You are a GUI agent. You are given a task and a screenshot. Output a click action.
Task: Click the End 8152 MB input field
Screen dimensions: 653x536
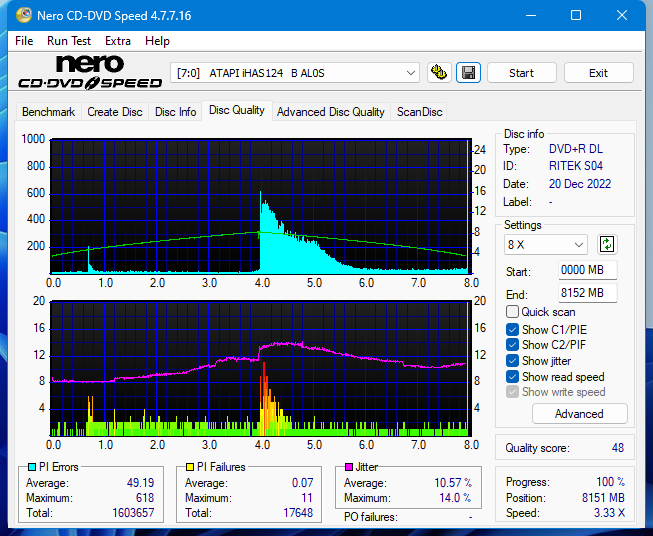[587, 293]
